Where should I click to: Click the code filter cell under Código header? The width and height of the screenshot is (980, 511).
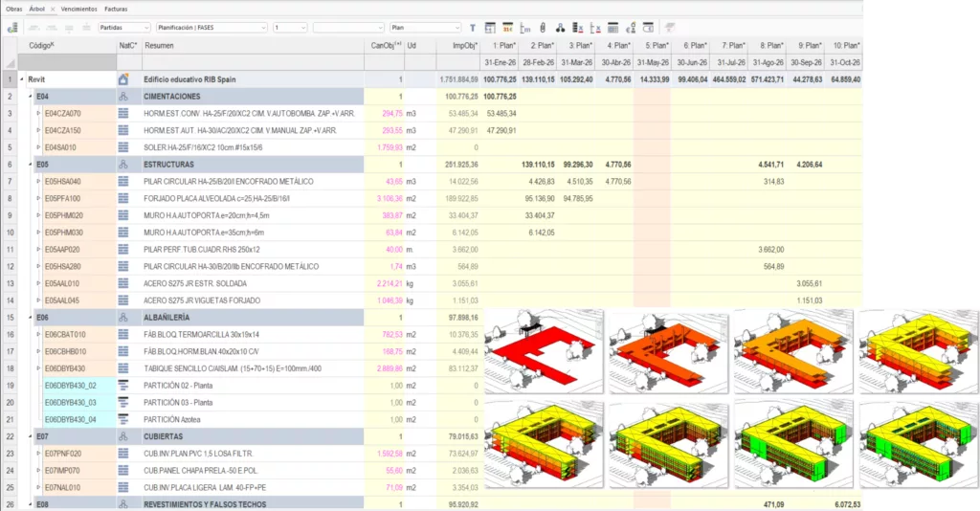tap(67, 62)
